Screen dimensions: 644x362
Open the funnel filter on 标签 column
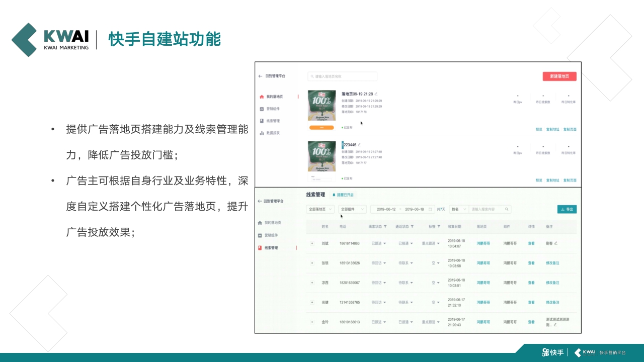(438, 227)
